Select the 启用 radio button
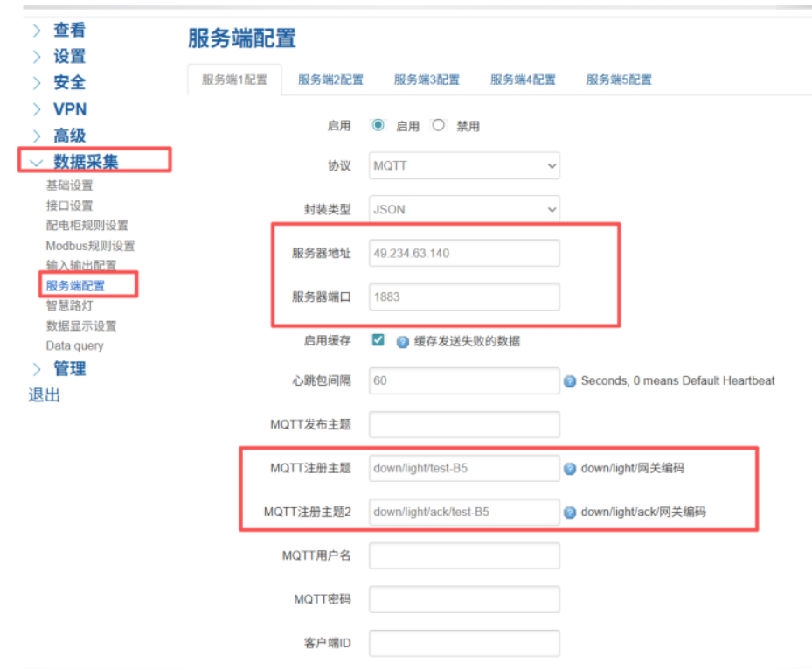 pos(378,125)
